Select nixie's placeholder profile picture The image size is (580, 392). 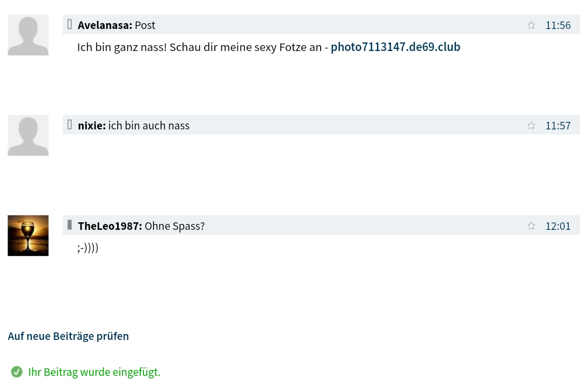28,135
